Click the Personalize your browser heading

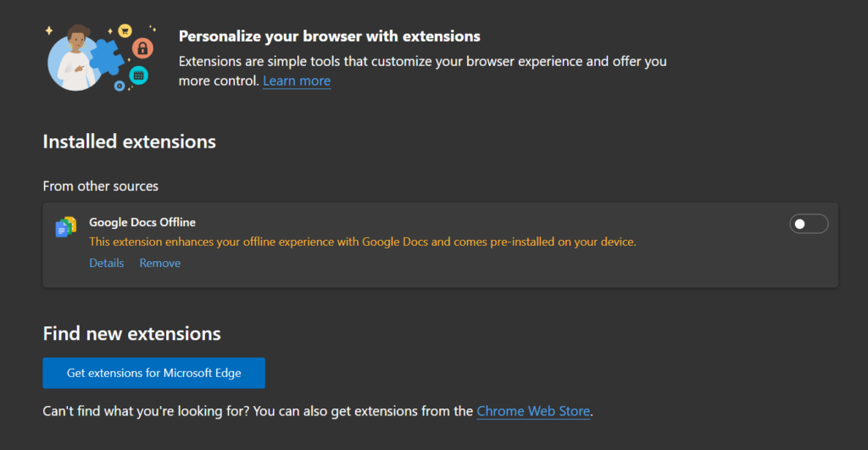pyautogui.click(x=330, y=36)
